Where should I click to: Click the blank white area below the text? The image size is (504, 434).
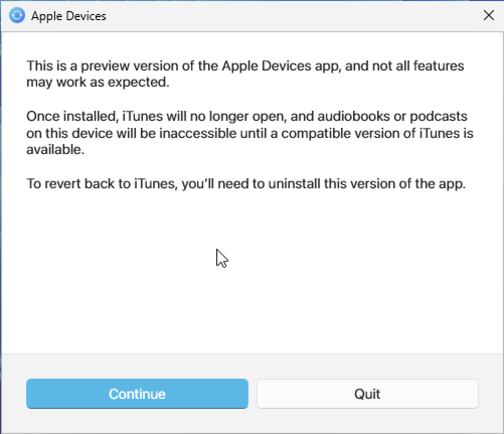point(250,273)
